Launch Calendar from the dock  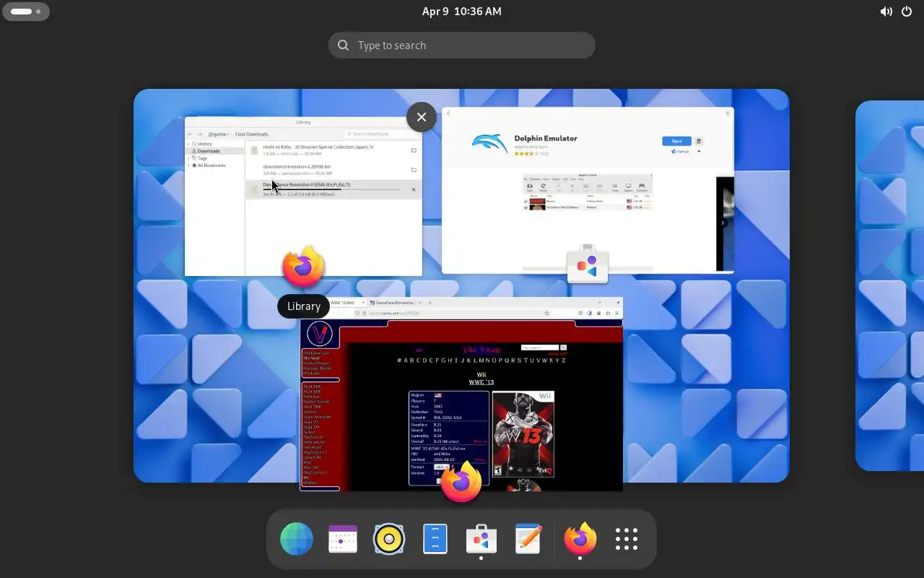[x=343, y=539]
